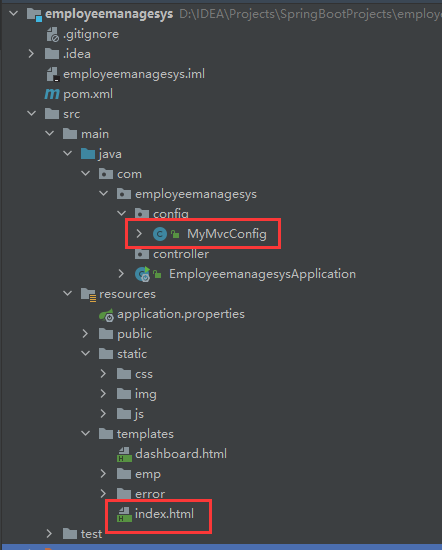This screenshot has height=550, width=442.
Task: Select the resources folder label
Action: pos(127,294)
